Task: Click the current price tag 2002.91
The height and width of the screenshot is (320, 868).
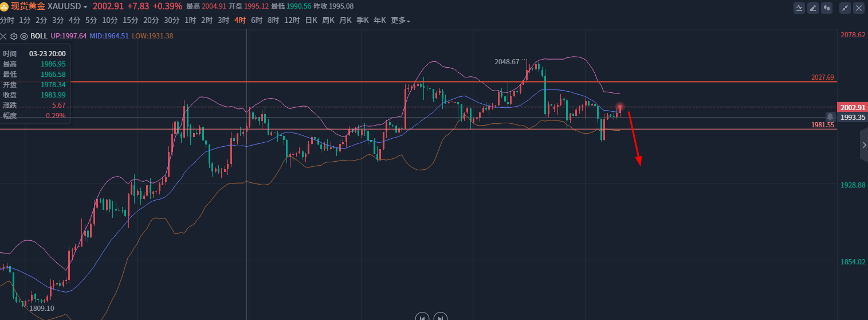Action: 853,107
